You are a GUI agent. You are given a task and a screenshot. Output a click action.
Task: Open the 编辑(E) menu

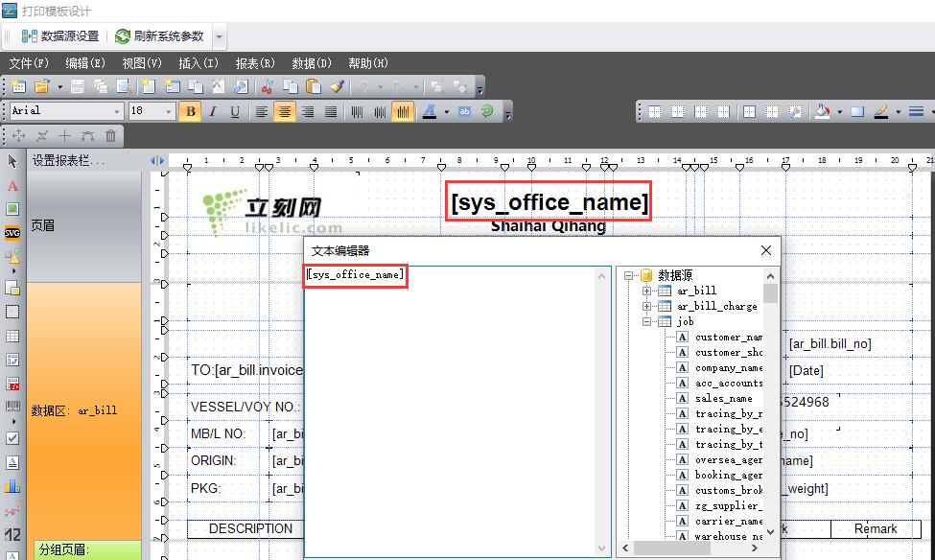point(84,63)
